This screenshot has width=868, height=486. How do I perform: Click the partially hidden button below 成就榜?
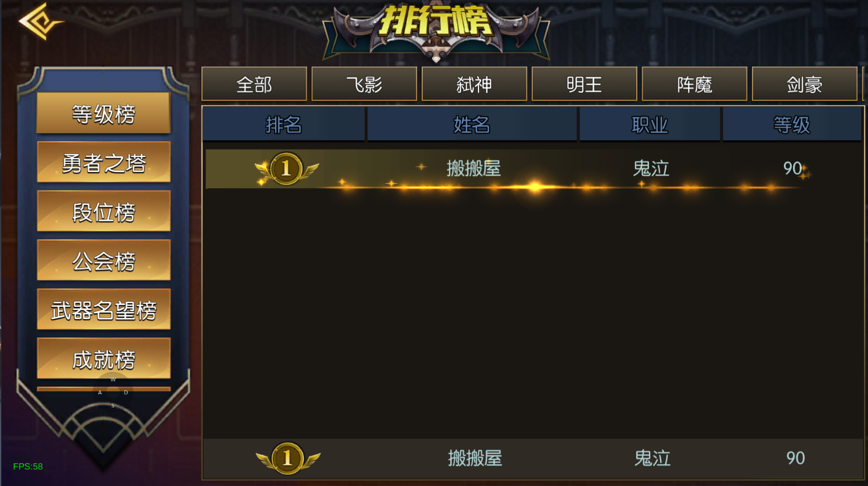click(104, 389)
